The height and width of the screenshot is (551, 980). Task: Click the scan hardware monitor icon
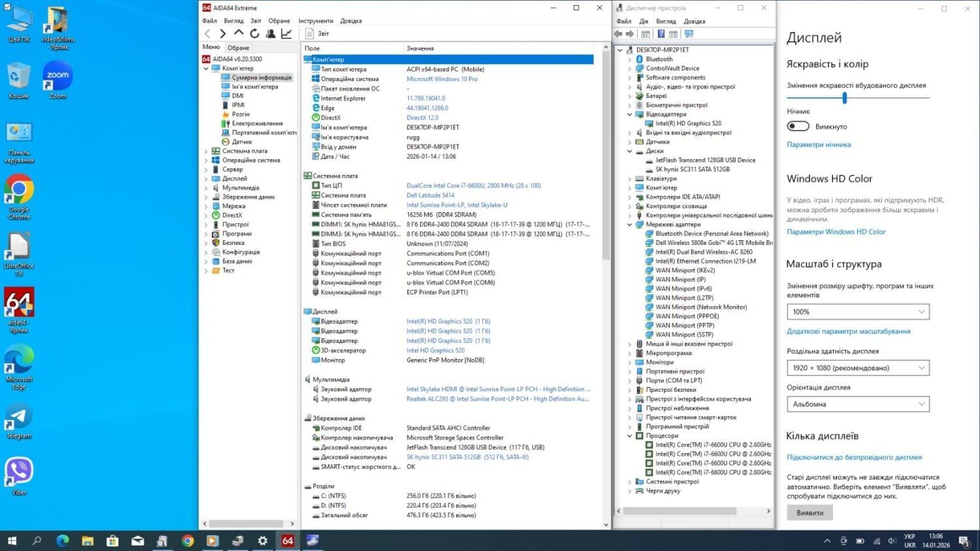pyautogui.click(x=689, y=34)
